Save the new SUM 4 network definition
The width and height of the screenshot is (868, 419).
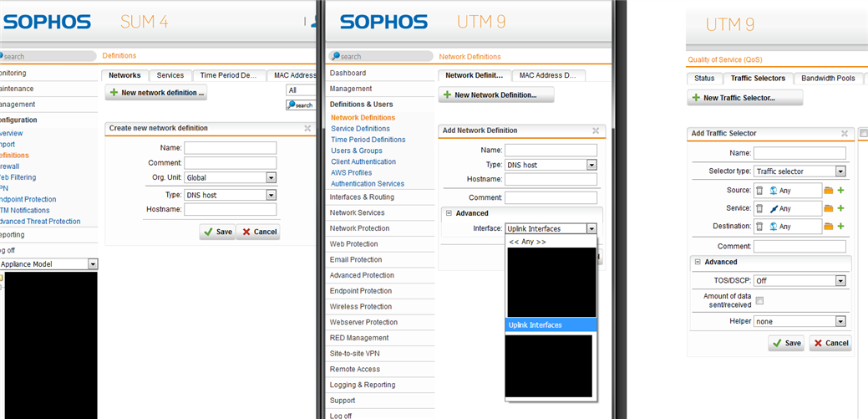click(x=217, y=232)
